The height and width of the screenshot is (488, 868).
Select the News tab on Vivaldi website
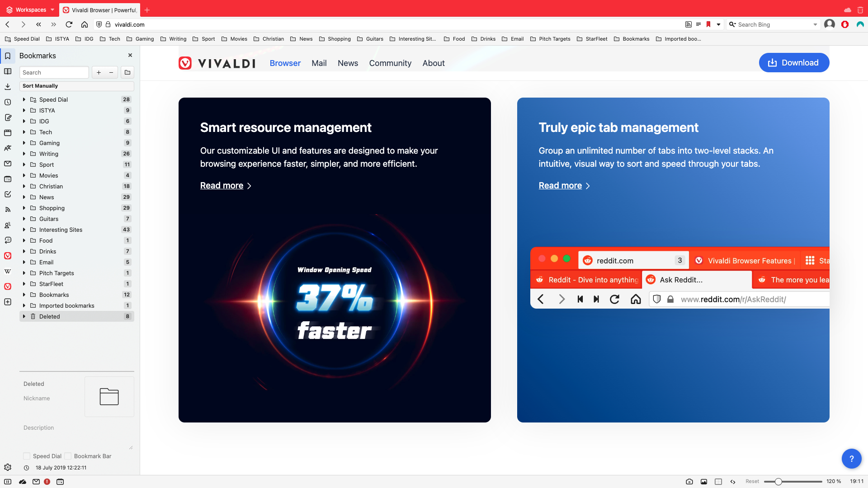(348, 62)
